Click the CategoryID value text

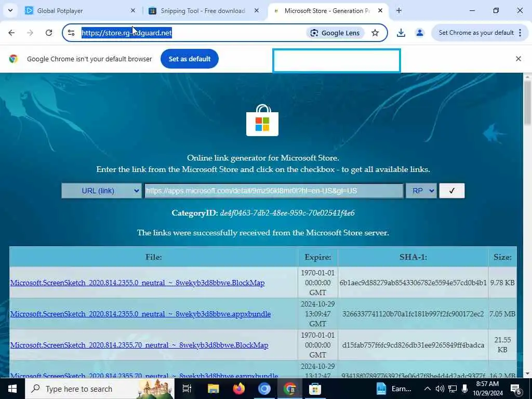point(287,213)
